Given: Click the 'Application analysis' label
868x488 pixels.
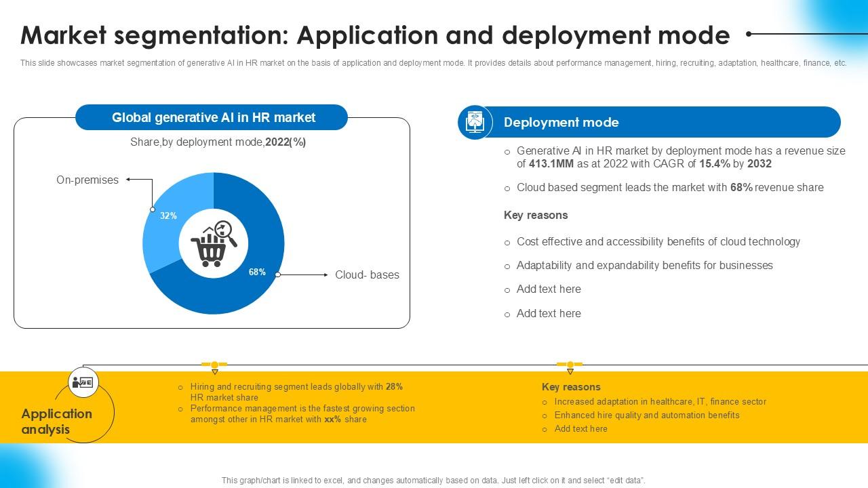Looking at the screenshot, I should (56, 422).
